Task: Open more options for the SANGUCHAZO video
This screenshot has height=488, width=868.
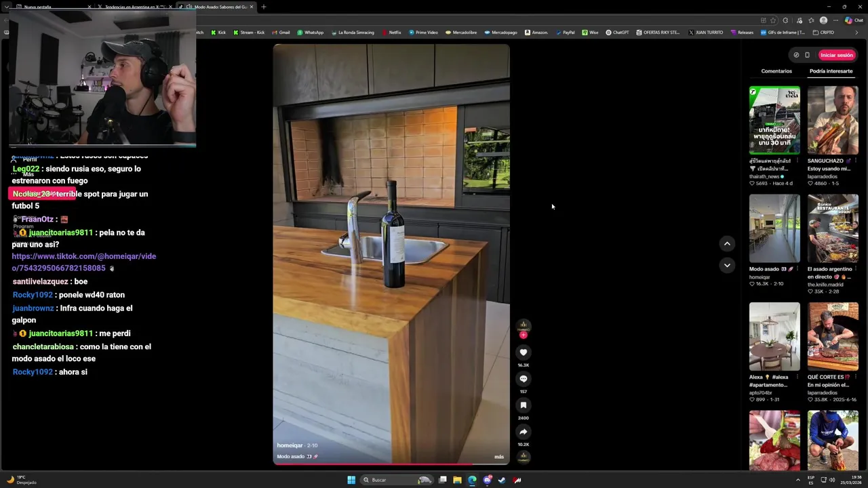Action: click(855, 161)
